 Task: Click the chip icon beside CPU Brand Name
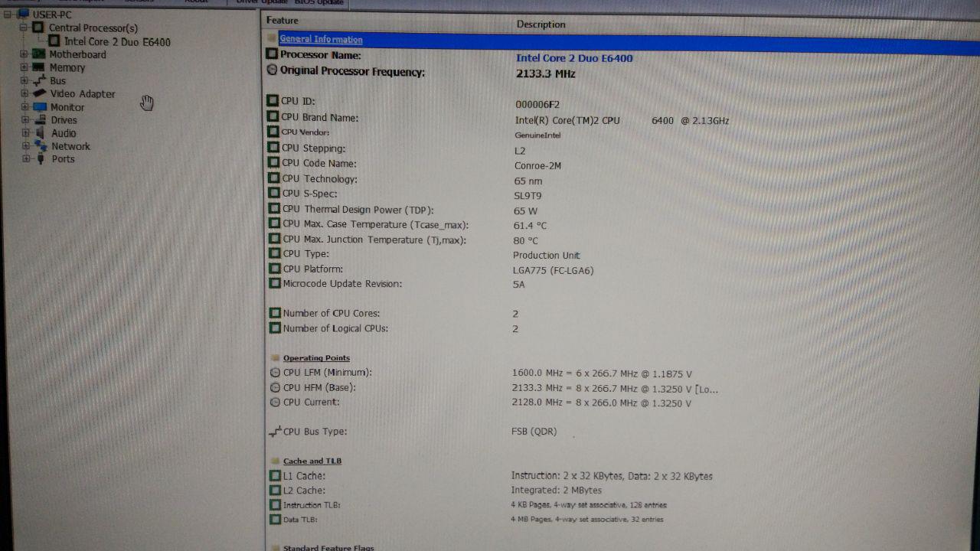(x=273, y=116)
